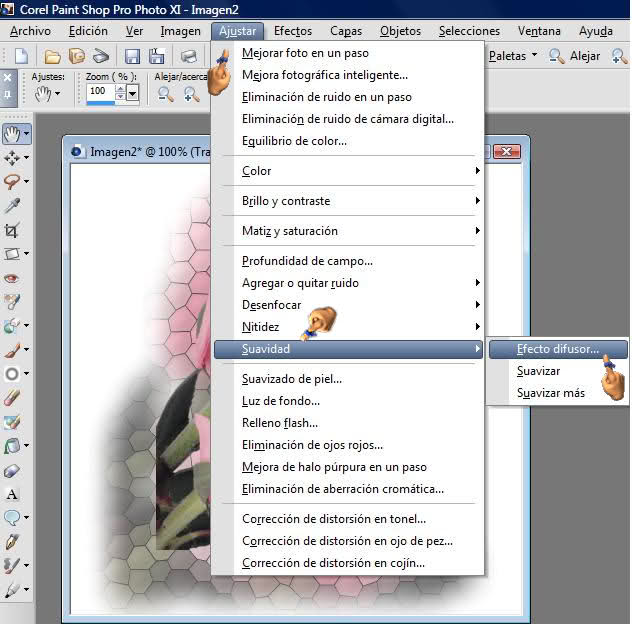Viewport: 632px width, 625px height.
Task: Click the zoom out magnifier under Alejar/acercar
Action: click(166, 95)
